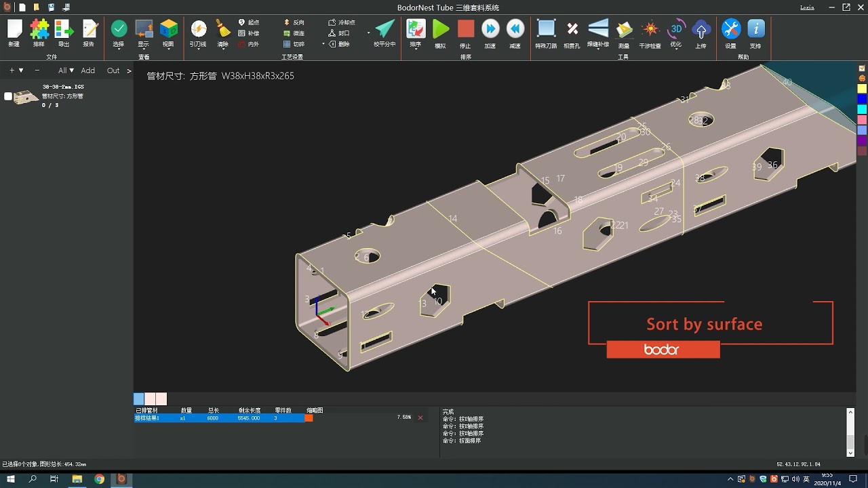Click the 上传 cloud upload icon
Image resolution: width=868 pixels, height=488 pixels.
pos(701,29)
